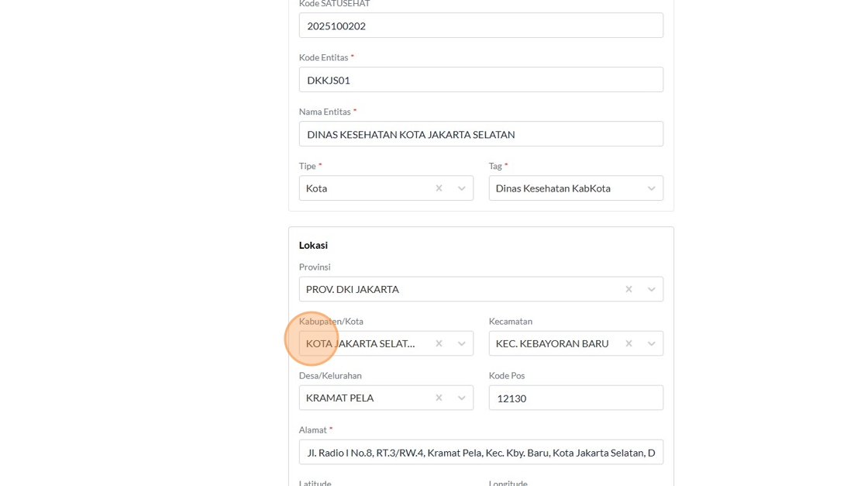Clear the Tipe selection 'Kota'
The image size is (868, 486).
tap(439, 188)
